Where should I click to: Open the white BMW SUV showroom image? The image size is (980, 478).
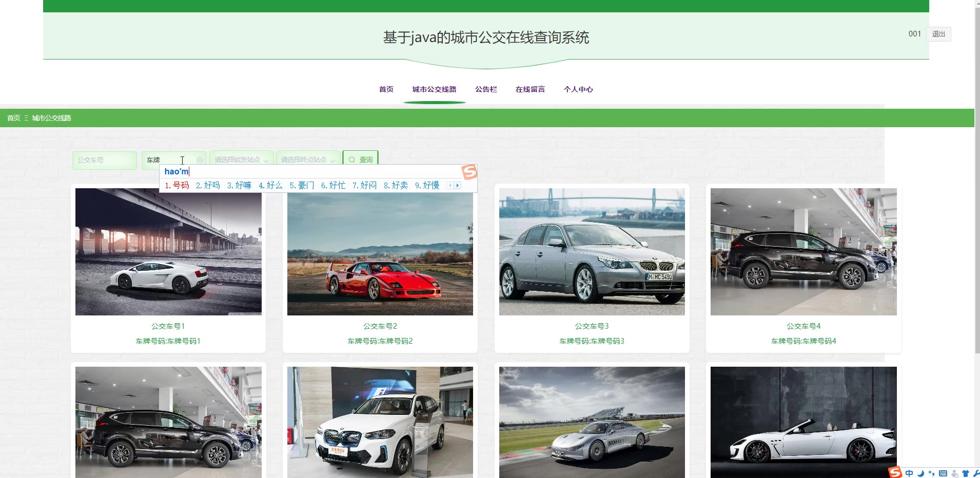coord(380,422)
